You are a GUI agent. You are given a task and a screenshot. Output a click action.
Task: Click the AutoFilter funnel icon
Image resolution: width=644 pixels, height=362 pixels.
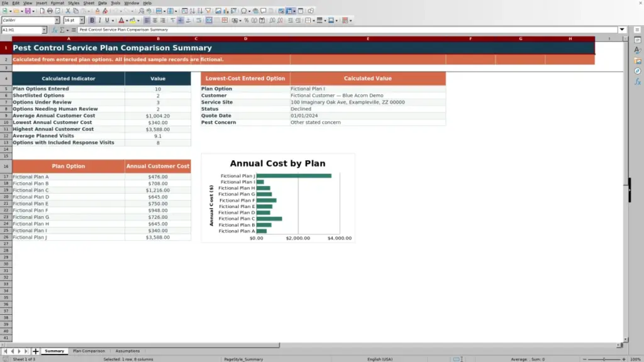(208, 11)
